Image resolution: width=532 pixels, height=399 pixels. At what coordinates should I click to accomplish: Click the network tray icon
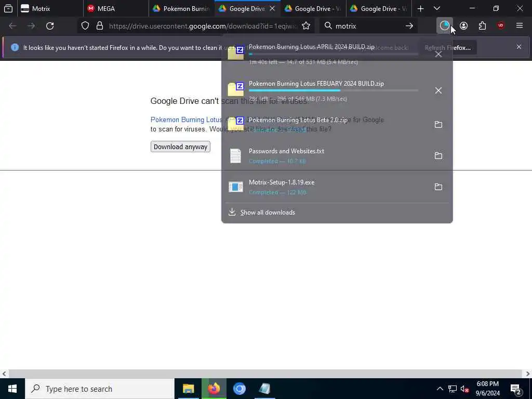453,389
